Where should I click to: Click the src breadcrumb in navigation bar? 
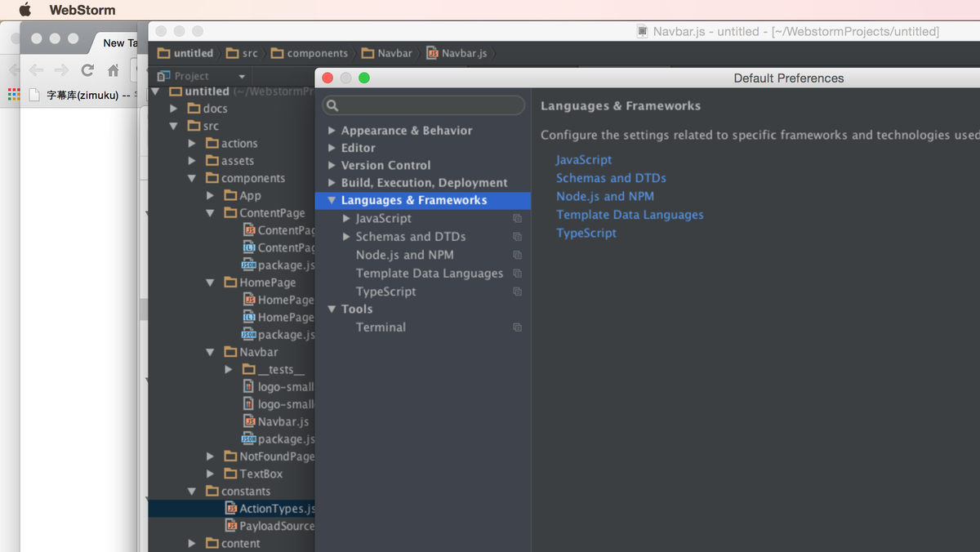coord(242,53)
